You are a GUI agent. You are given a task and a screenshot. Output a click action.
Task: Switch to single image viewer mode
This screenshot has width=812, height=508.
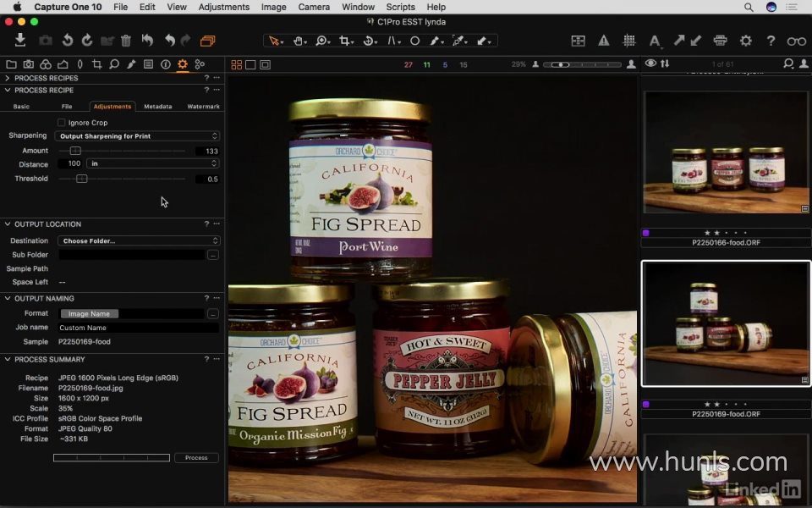tap(251, 64)
